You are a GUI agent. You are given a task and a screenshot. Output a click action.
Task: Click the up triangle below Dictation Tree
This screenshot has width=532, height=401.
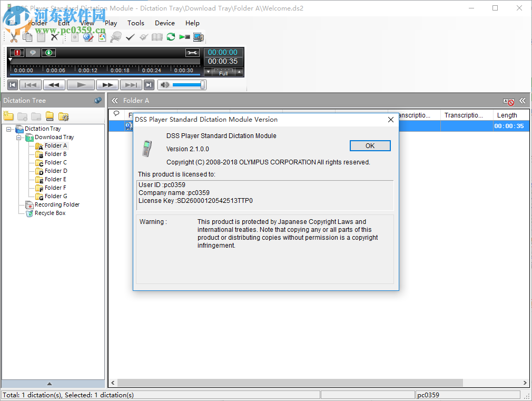pyautogui.click(x=50, y=384)
